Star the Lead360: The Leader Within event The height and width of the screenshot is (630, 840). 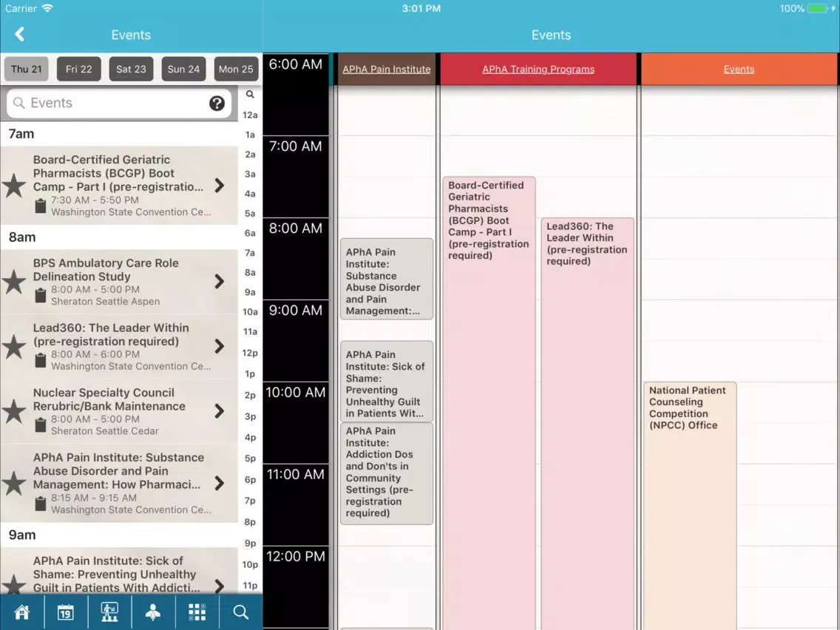coord(14,347)
